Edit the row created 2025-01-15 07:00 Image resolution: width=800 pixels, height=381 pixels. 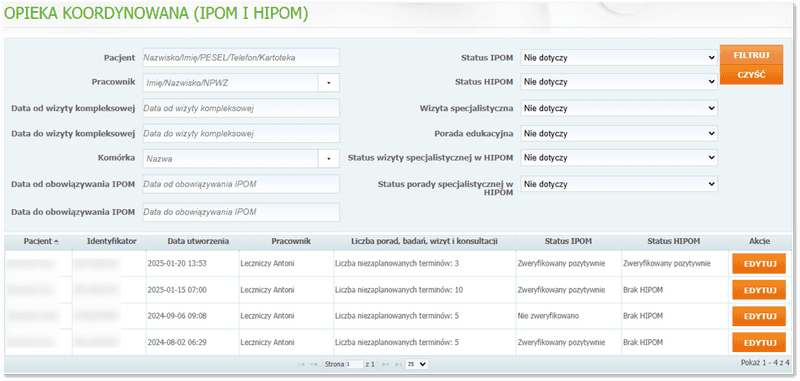click(759, 290)
